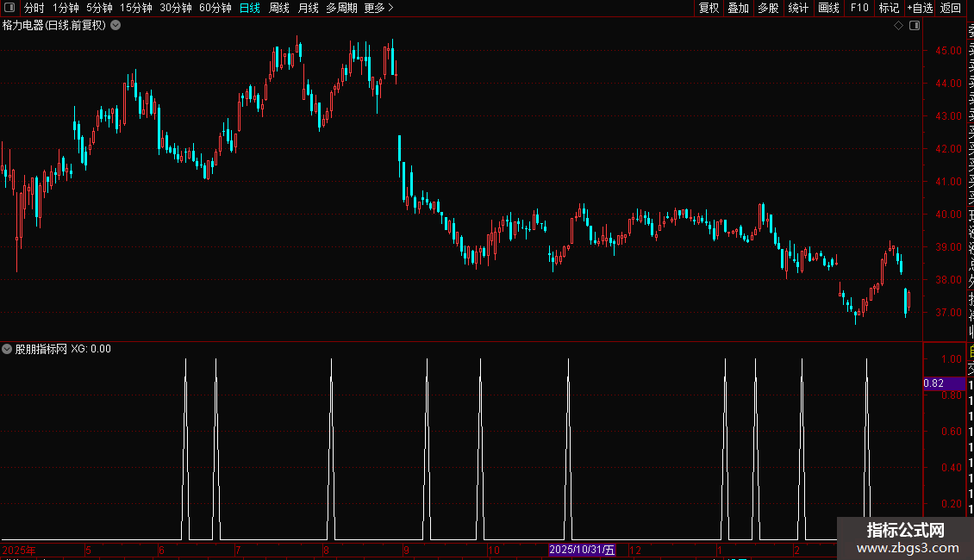
Task: Click the 格力电器(日线.前复权) title
Action: 54,26
